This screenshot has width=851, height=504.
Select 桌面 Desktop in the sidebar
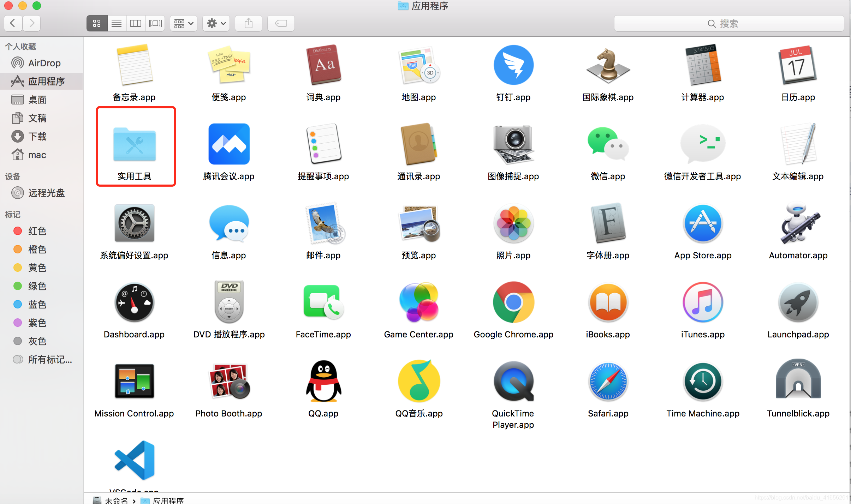(42, 100)
